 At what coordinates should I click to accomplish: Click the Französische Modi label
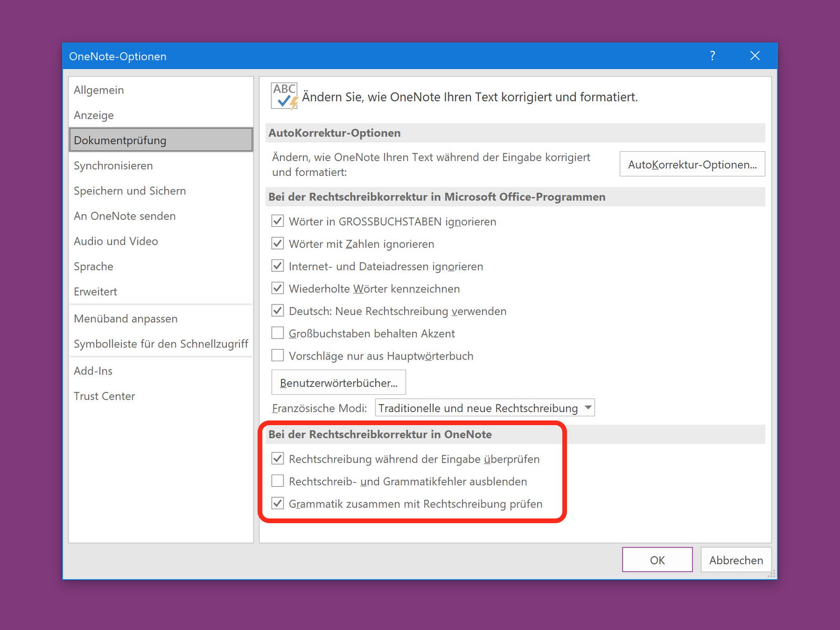pos(319,408)
